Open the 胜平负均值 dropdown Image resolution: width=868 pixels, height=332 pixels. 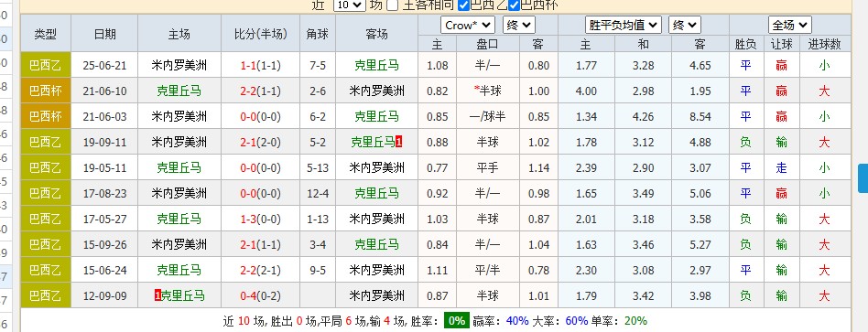point(624,25)
